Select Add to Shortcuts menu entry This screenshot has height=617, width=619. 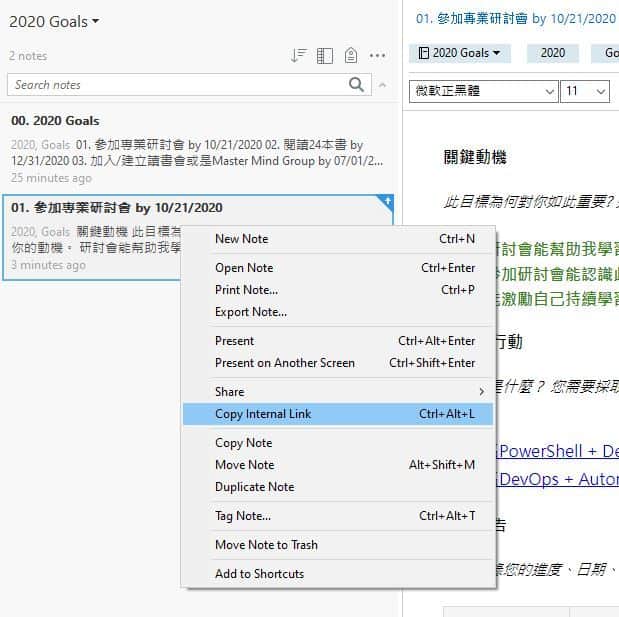(259, 574)
